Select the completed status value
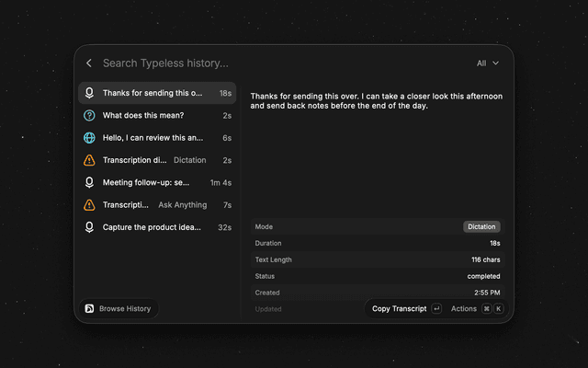This screenshot has height=368, width=588. [x=483, y=276]
